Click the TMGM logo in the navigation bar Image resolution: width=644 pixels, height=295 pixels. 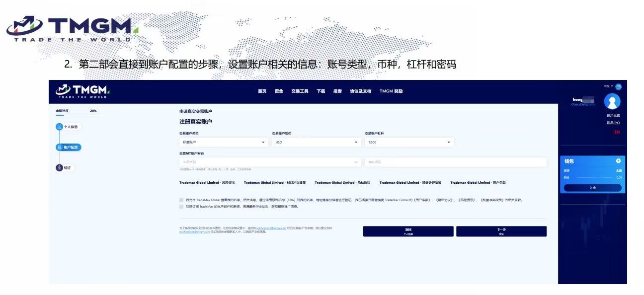click(82, 91)
